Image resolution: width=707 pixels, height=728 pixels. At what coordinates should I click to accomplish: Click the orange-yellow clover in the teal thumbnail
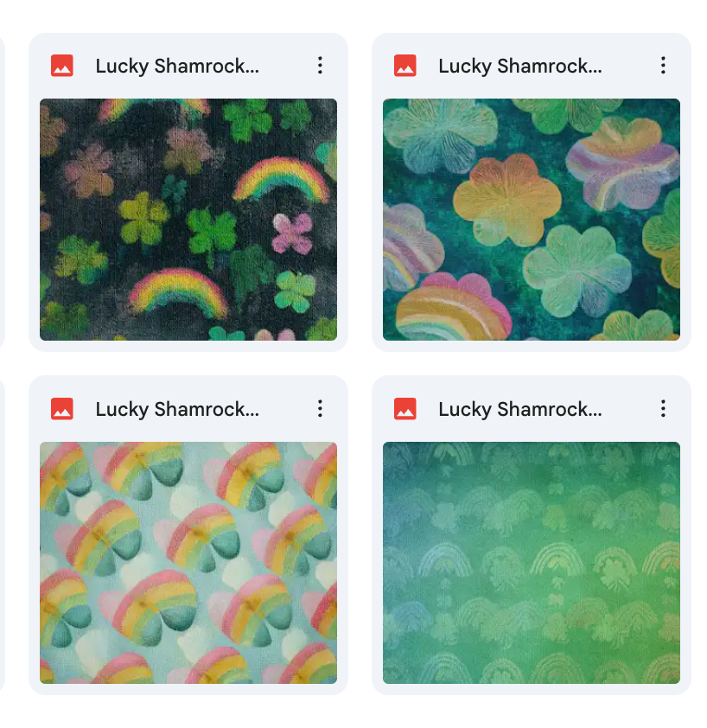(x=507, y=201)
